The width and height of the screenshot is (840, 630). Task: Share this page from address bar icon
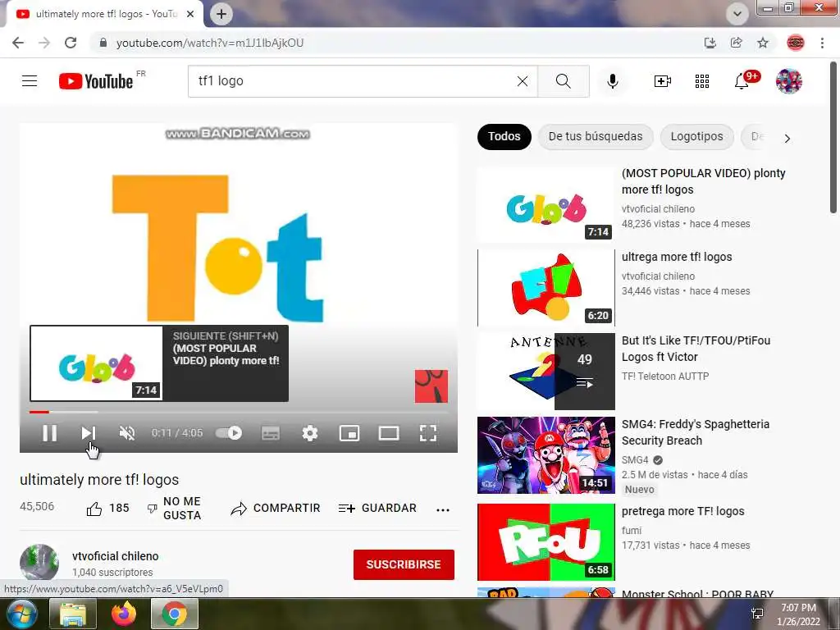coord(737,43)
